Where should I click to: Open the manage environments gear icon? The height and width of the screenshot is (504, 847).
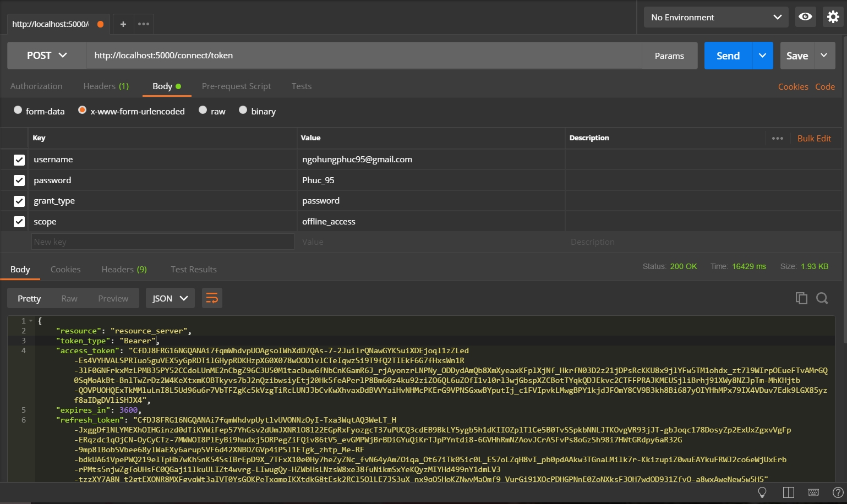pyautogui.click(x=833, y=17)
